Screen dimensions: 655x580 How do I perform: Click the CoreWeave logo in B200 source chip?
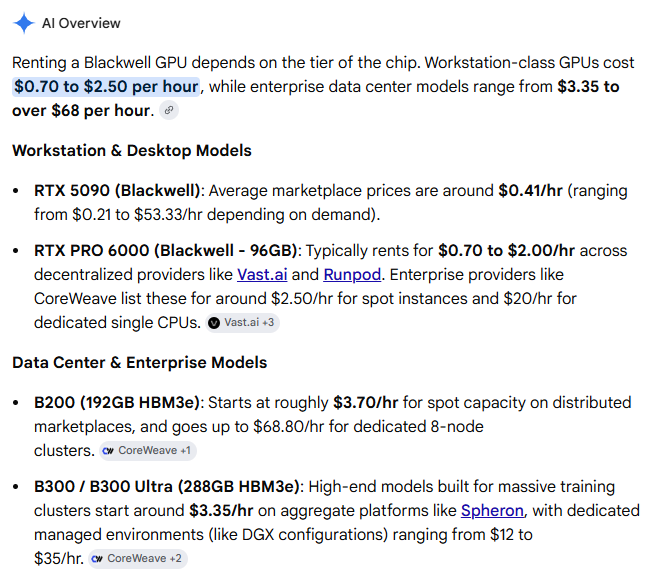click(108, 451)
